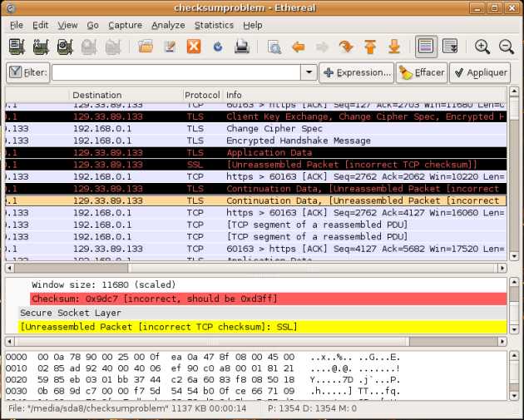
Task: Click in the filter text field
Action: tap(175, 73)
